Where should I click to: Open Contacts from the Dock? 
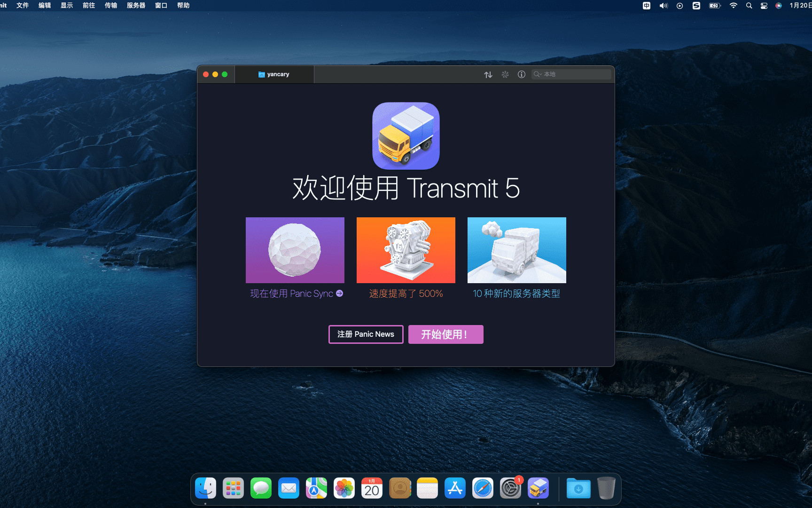[x=400, y=488]
